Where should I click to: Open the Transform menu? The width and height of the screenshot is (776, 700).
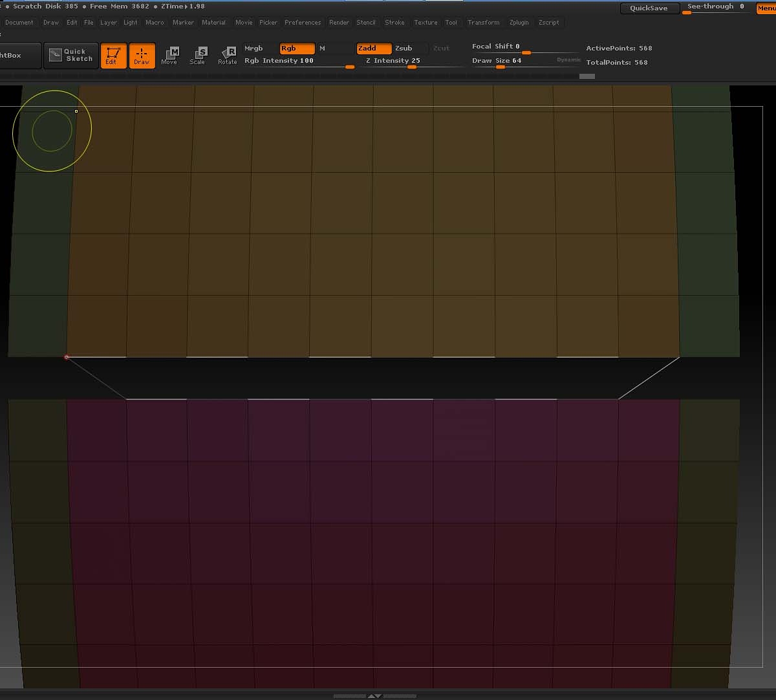point(484,22)
